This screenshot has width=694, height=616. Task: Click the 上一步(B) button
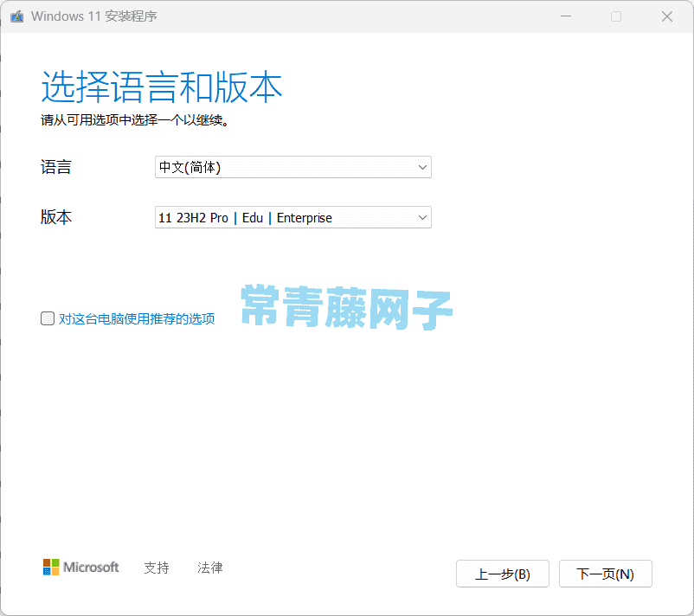(x=503, y=574)
